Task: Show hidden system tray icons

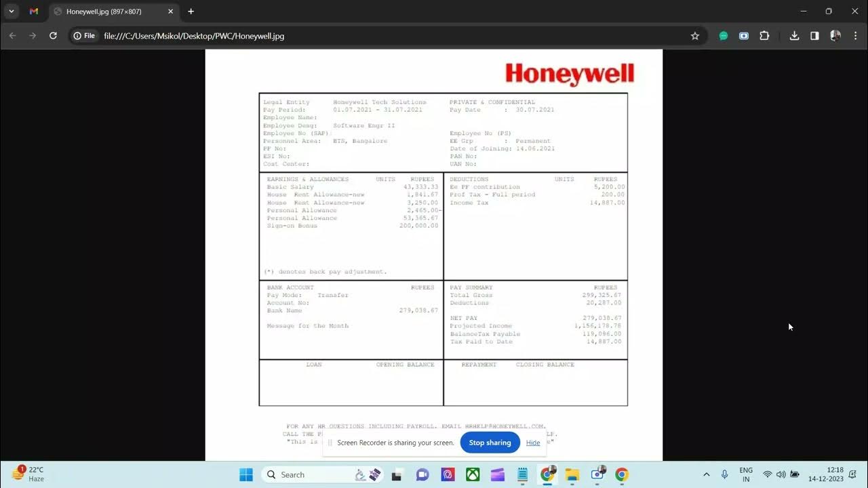Action: [706, 474]
